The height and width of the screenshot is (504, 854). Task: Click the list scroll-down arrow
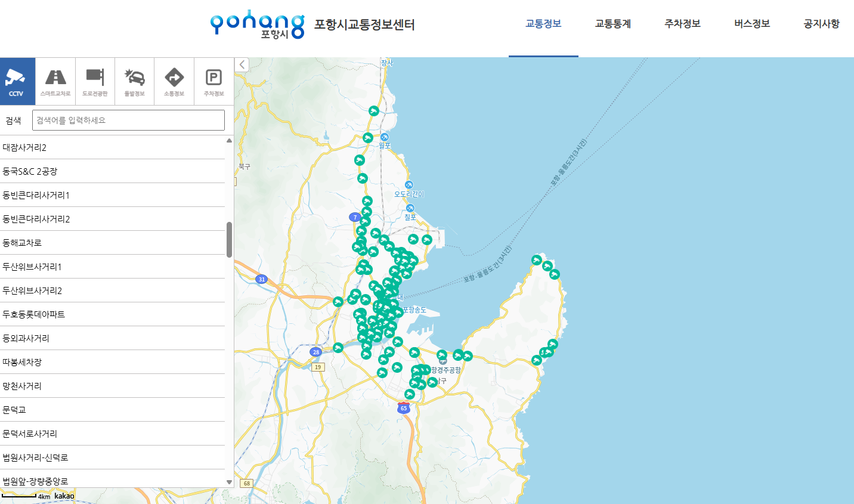tap(229, 482)
